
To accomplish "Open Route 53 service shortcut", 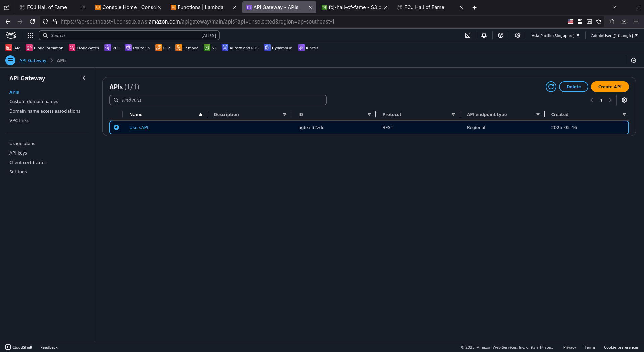I will click(x=138, y=48).
